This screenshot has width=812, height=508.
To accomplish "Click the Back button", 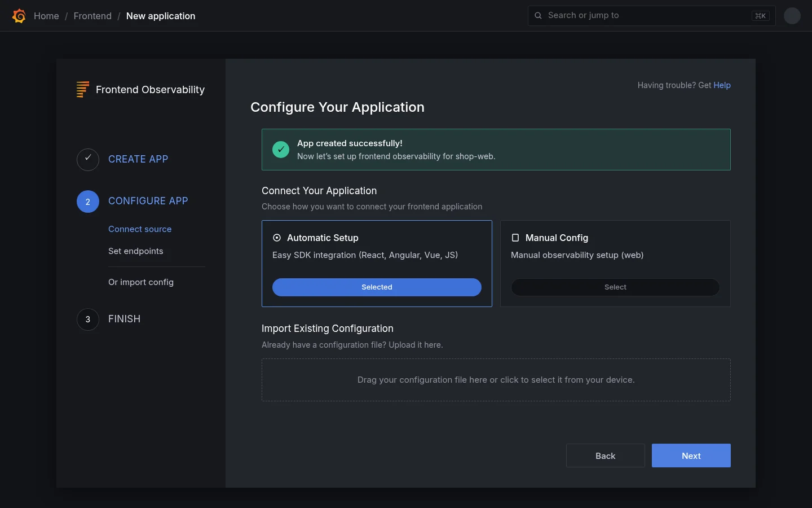I will 606,456.
